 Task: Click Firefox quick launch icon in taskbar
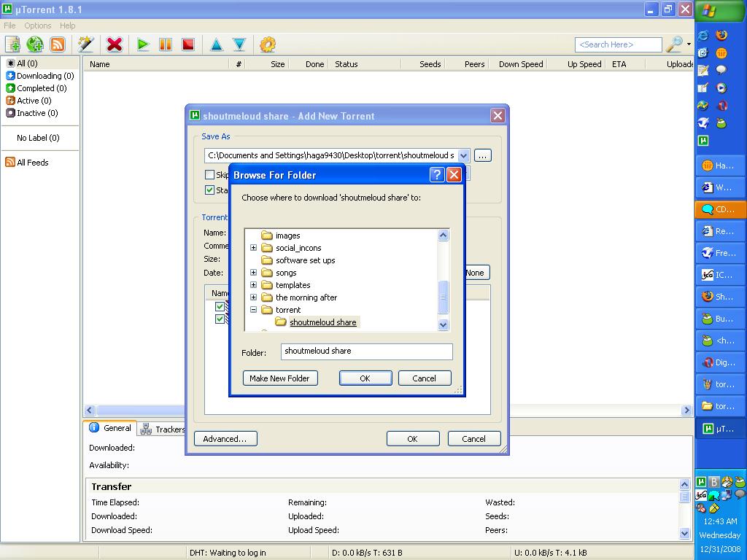(721, 35)
